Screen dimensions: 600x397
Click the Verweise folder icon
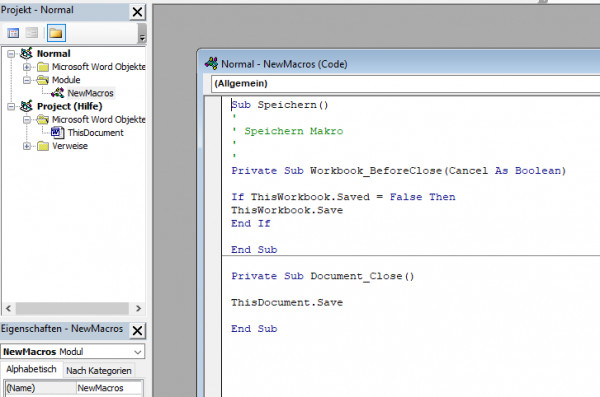(x=43, y=146)
